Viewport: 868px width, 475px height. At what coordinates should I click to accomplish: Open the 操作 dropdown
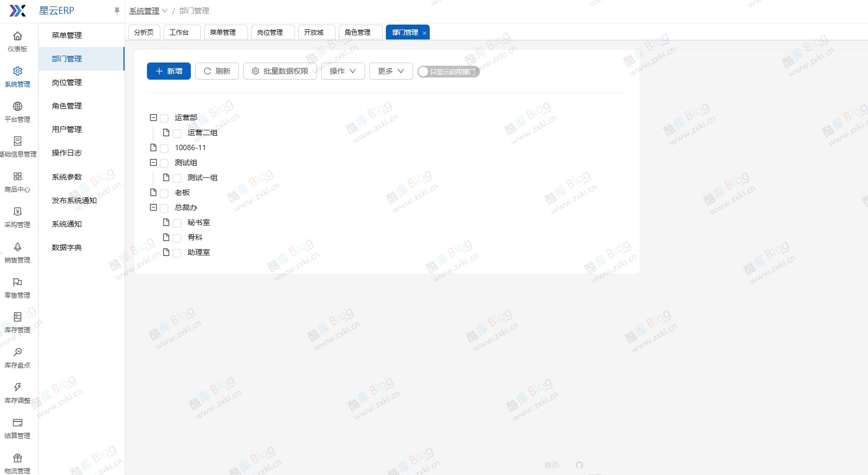click(343, 71)
